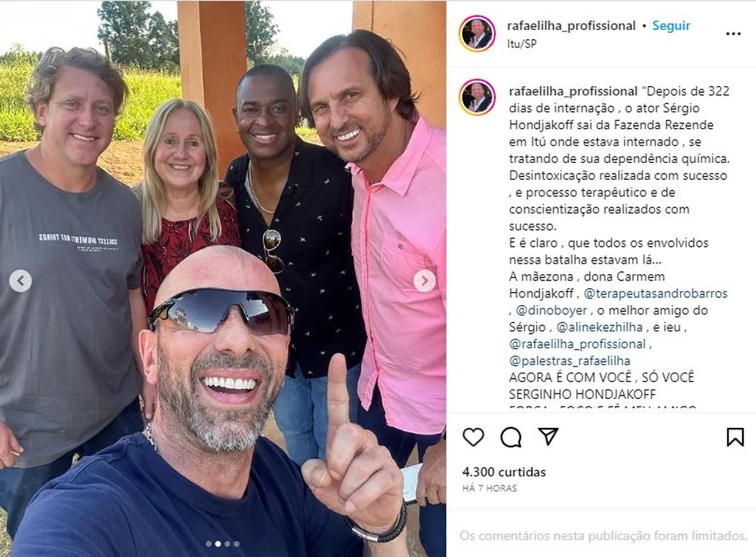Open the @terapeutasandrobarros mention

655,293
